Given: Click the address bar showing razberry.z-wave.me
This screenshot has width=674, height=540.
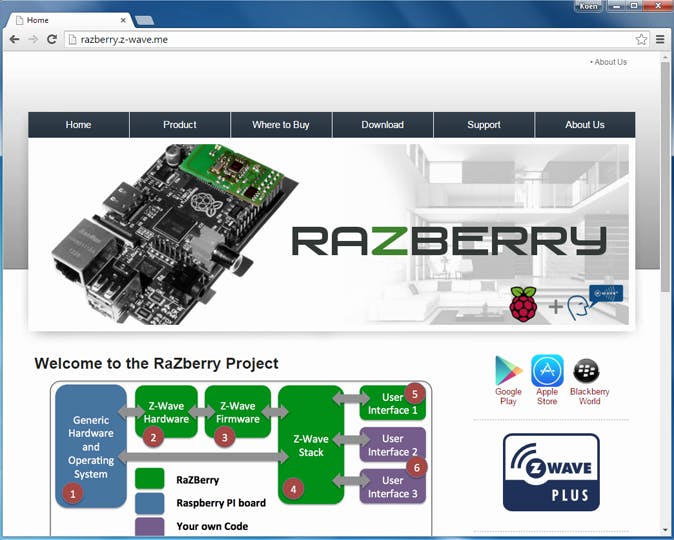Looking at the screenshot, I should pos(357,40).
